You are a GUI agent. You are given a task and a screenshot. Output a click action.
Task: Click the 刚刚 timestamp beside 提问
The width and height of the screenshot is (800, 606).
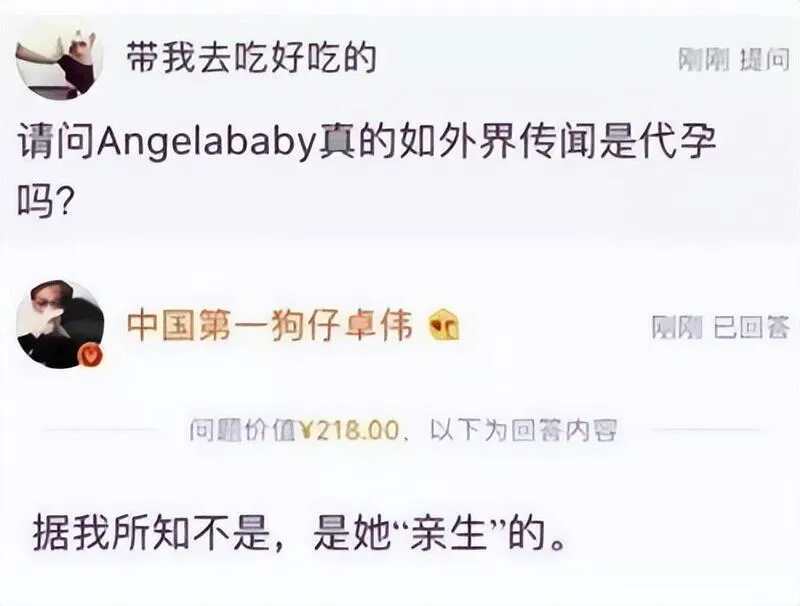[703, 60]
